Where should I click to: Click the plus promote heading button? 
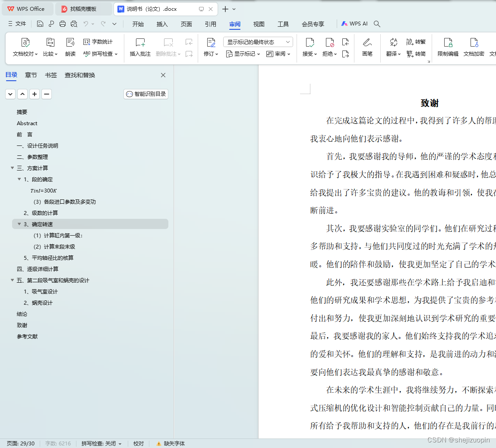pyautogui.click(x=35, y=94)
